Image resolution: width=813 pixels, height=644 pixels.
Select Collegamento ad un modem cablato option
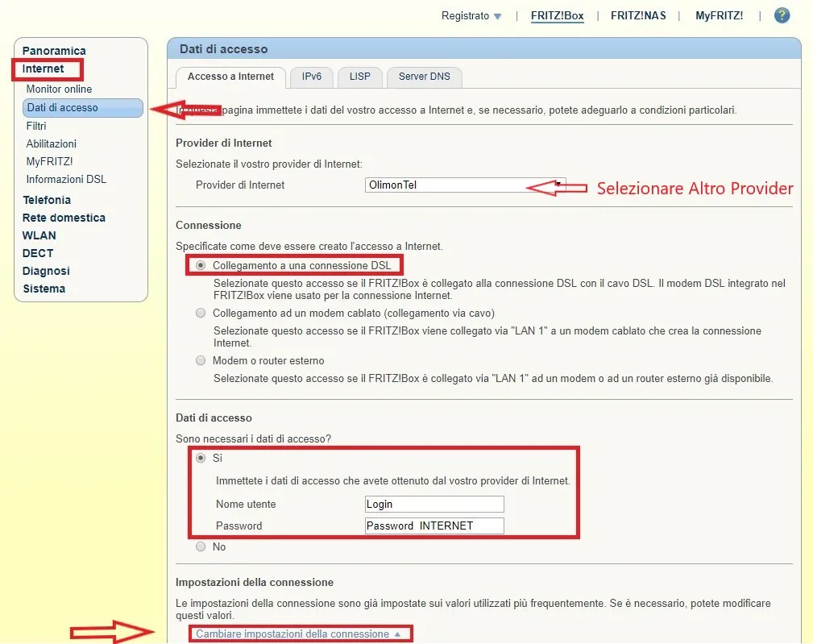[x=201, y=313]
